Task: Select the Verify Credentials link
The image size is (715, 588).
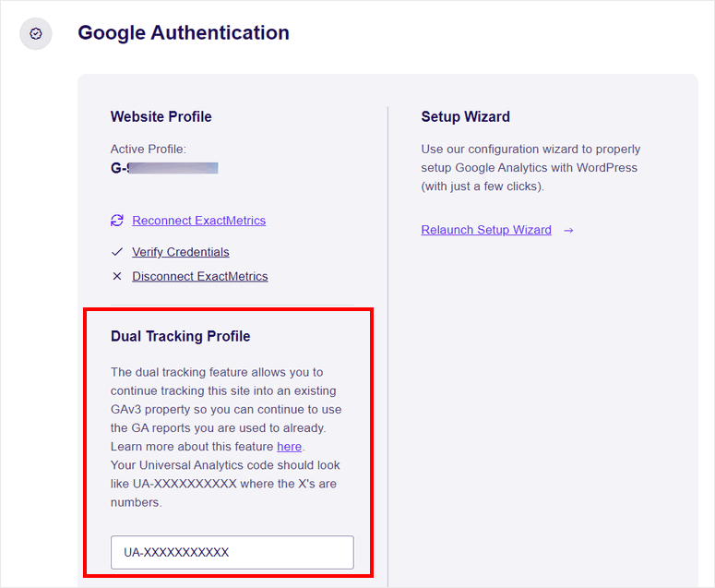Action: point(180,252)
